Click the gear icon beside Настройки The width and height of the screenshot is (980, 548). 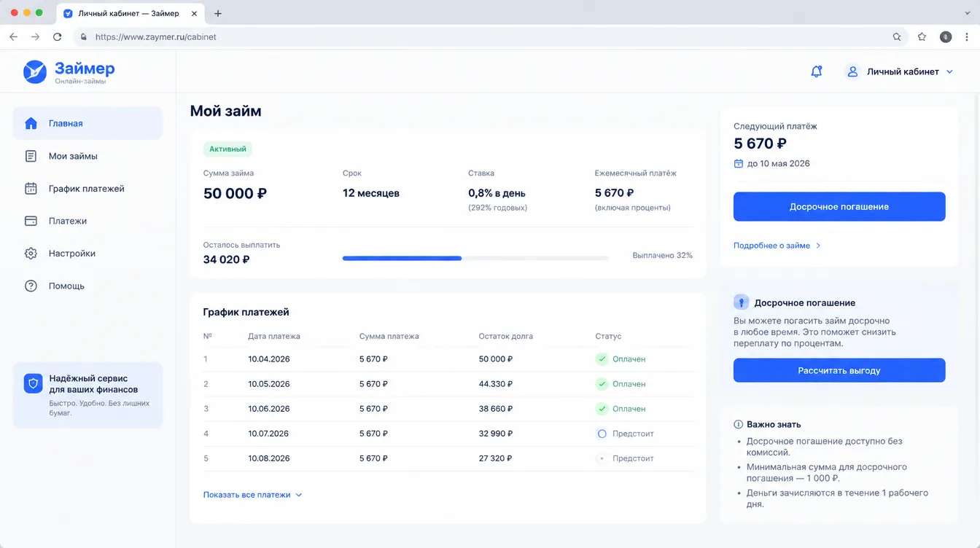(31, 254)
